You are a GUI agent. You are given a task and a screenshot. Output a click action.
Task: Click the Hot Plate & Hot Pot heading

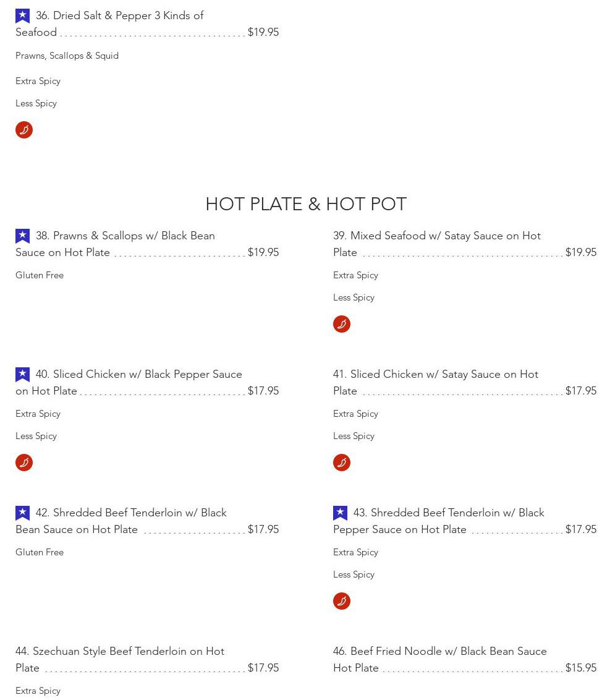click(x=306, y=204)
